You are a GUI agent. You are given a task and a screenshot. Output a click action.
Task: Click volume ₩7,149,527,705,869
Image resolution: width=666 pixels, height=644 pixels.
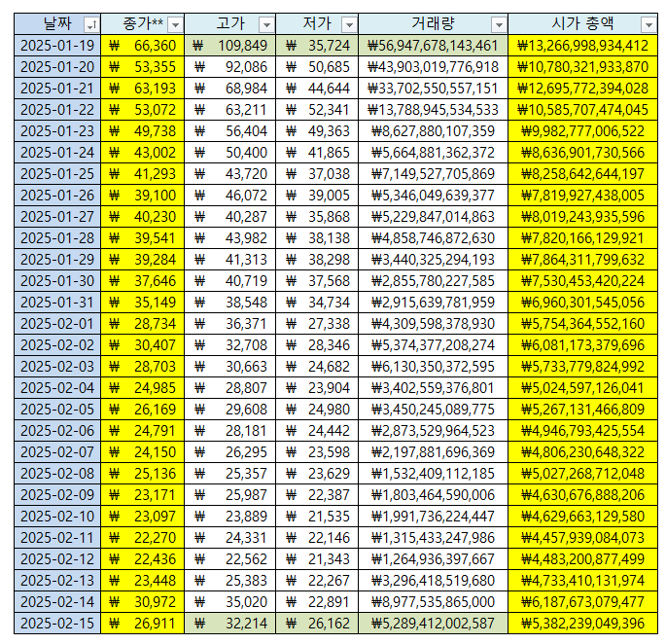434,174
